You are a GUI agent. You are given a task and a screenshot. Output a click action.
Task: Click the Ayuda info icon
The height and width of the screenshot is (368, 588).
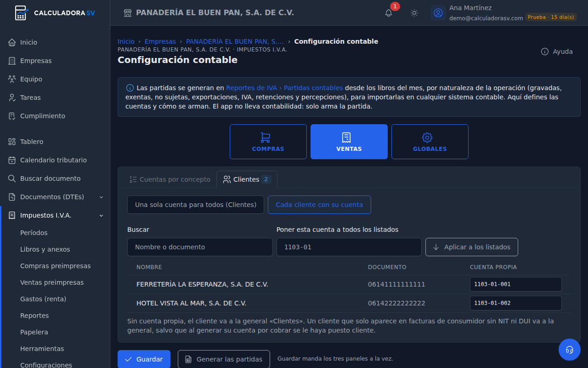click(545, 52)
